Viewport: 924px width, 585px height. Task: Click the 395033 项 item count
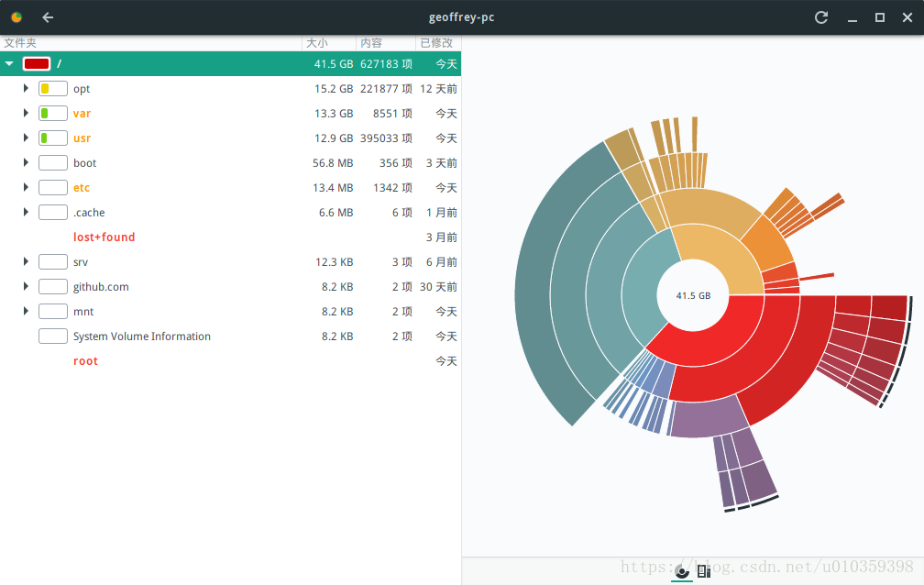tap(386, 138)
